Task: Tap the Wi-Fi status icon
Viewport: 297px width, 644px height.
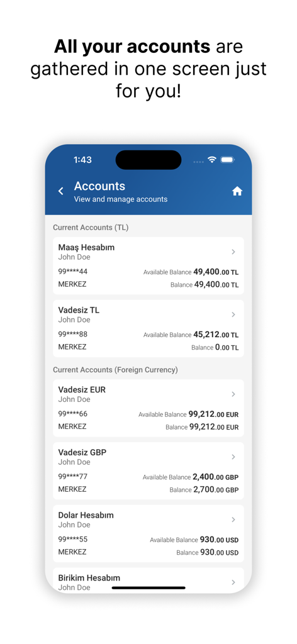Action: pos(211,160)
